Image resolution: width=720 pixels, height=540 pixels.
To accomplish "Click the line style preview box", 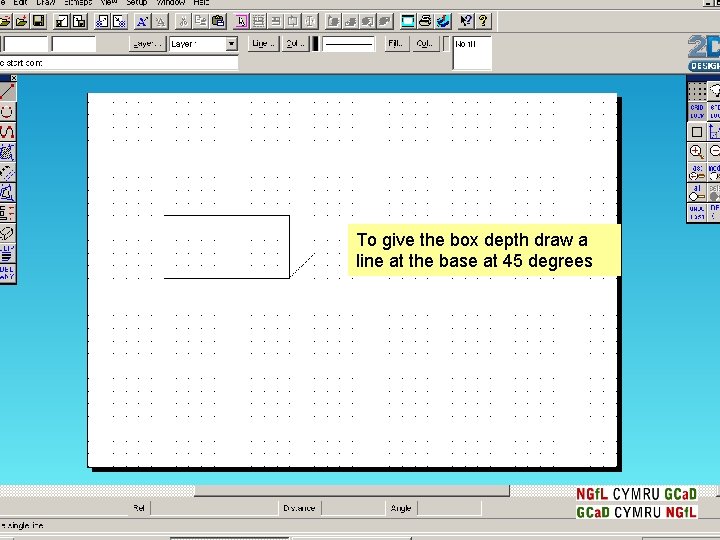I will coord(349,44).
